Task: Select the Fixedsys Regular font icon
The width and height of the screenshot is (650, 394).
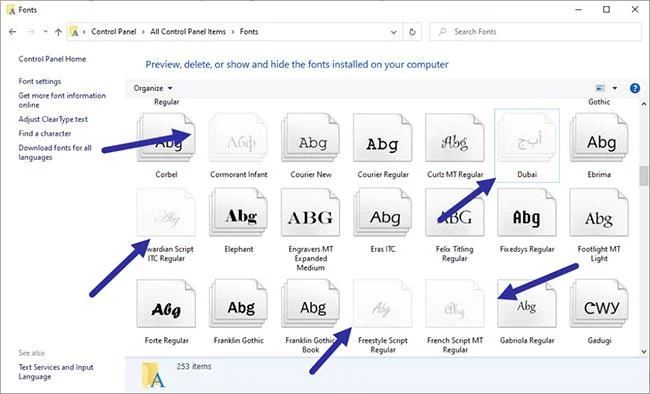Action: point(527,212)
